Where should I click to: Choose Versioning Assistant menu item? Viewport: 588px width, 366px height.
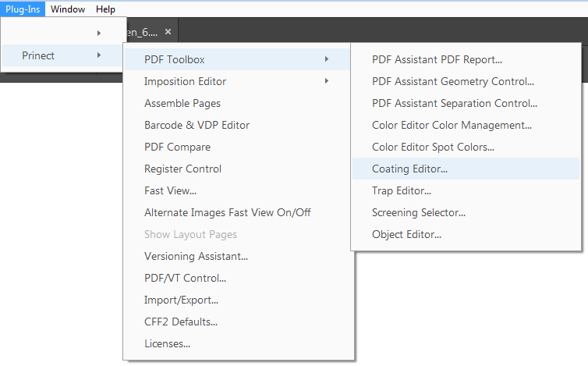[x=196, y=256]
